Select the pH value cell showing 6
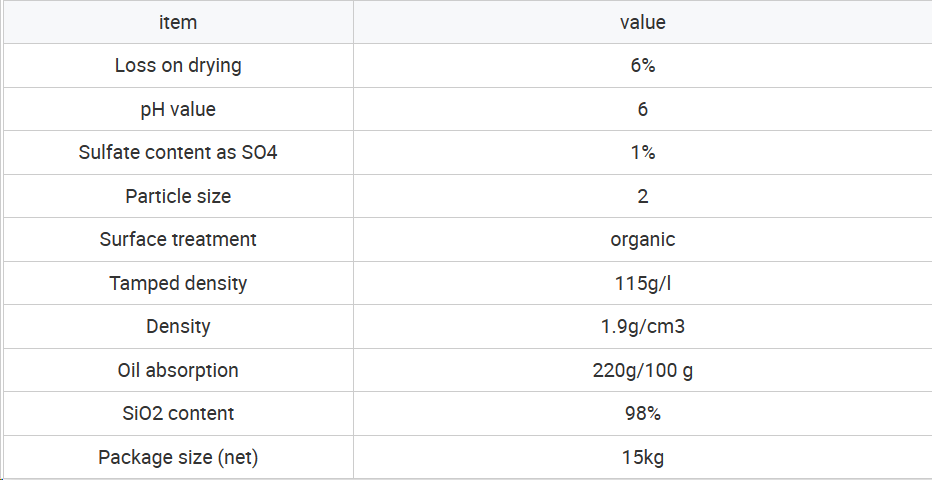 (x=643, y=109)
